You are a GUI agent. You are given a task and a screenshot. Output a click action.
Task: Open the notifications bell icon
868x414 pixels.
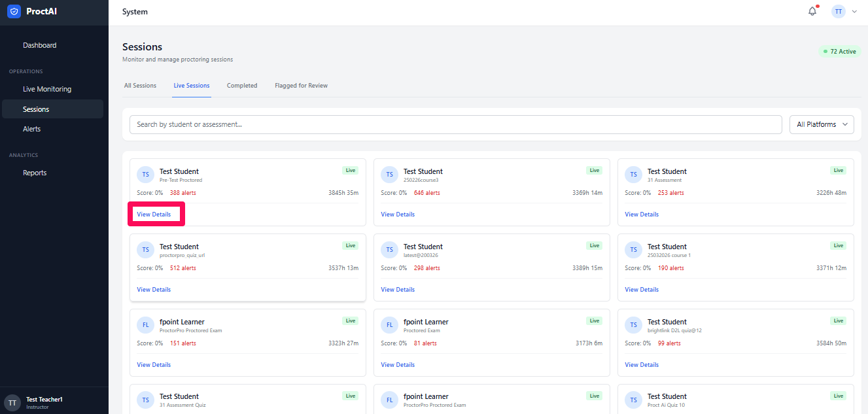click(x=812, y=11)
